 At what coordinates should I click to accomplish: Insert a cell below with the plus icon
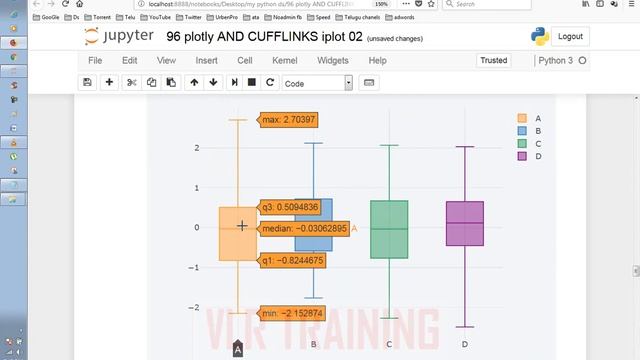click(109, 82)
